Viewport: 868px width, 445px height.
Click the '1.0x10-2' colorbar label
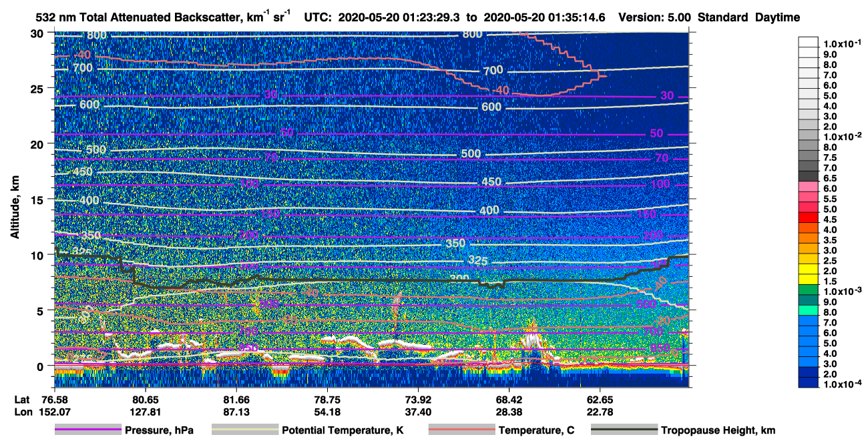tap(843, 136)
